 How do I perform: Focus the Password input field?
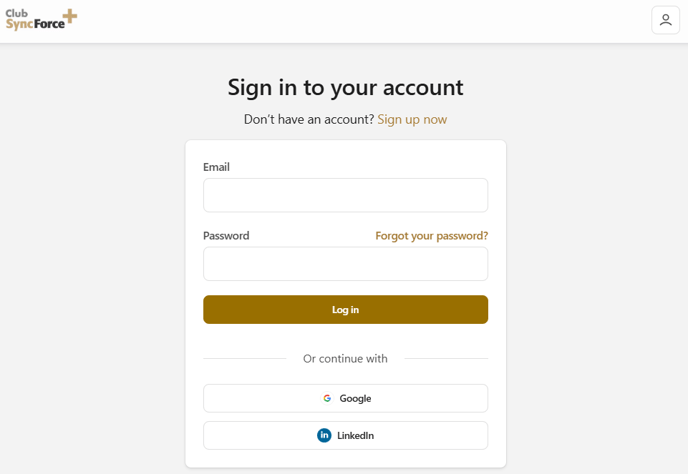point(345,264)
